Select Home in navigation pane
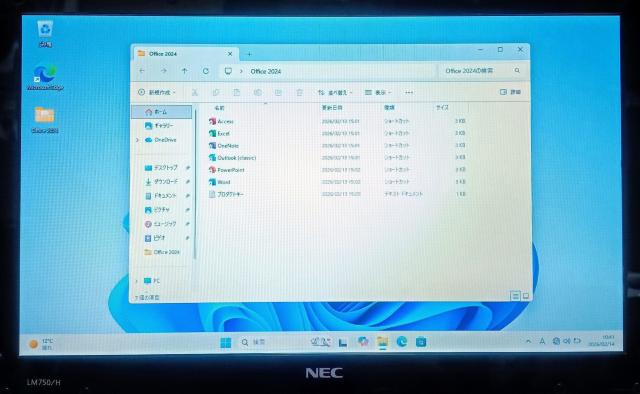Screen dimensions: 640x394 pos(162,111)
